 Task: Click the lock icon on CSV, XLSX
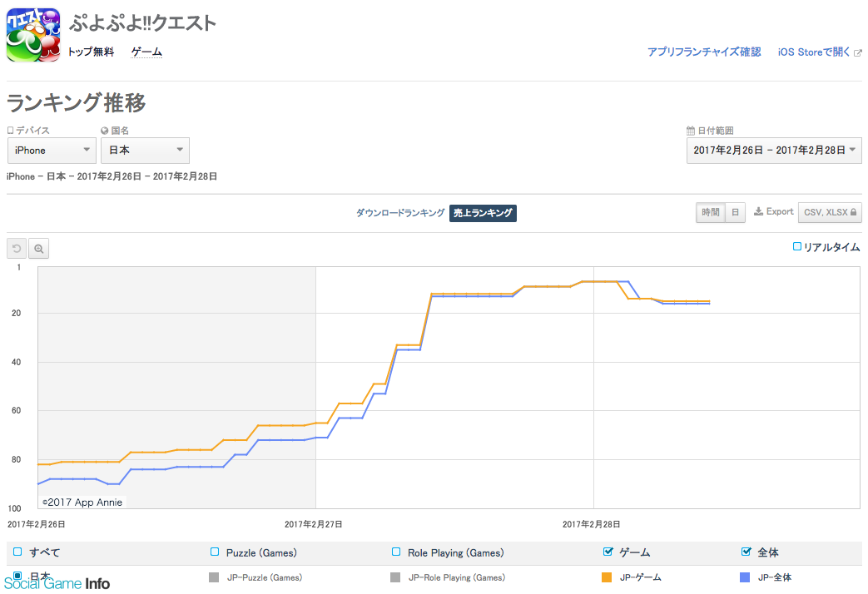853,212
